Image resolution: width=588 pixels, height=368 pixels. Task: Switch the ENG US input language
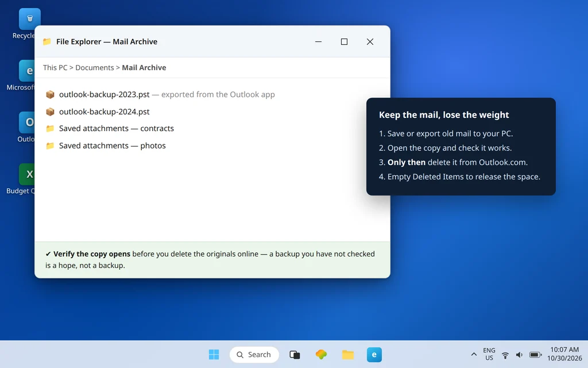pyautogui.click(x=489, y=354)
